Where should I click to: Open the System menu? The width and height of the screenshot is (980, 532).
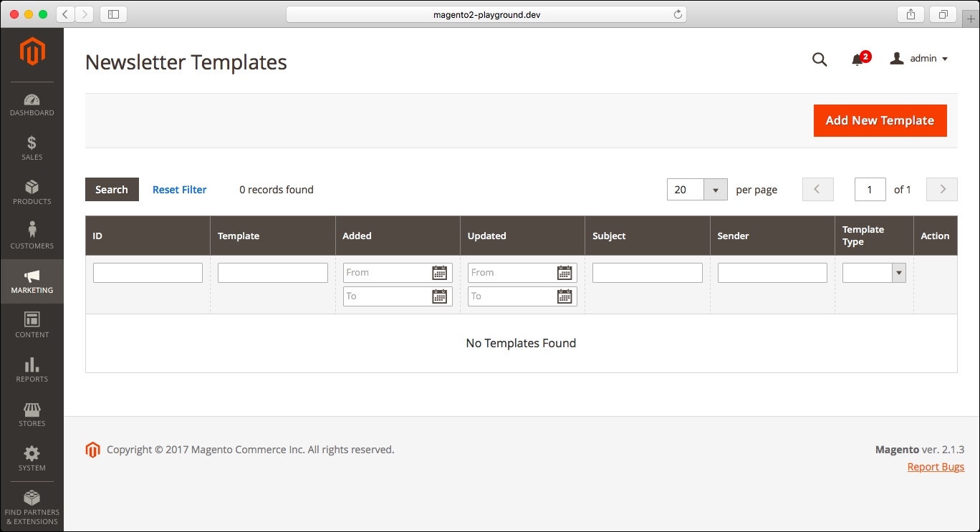coord(32,460)
